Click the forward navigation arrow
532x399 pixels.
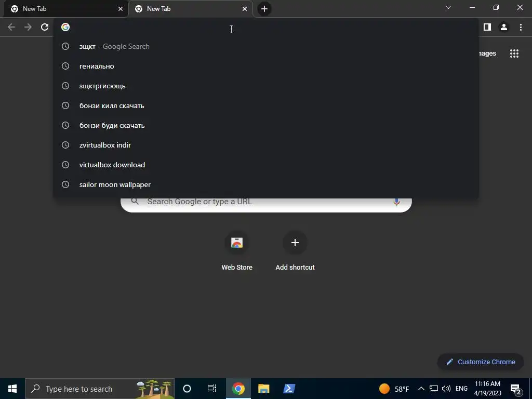click(28, 27)
